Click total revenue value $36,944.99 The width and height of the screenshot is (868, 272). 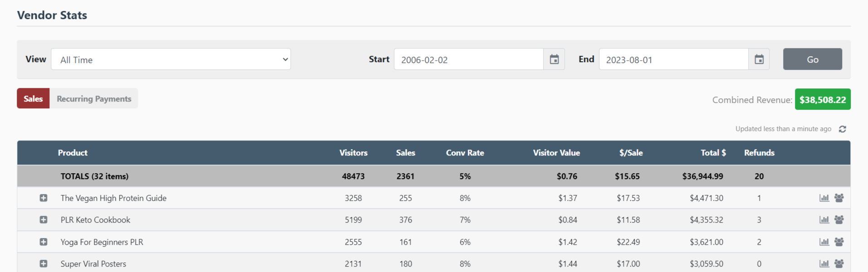tap(703, 176)
